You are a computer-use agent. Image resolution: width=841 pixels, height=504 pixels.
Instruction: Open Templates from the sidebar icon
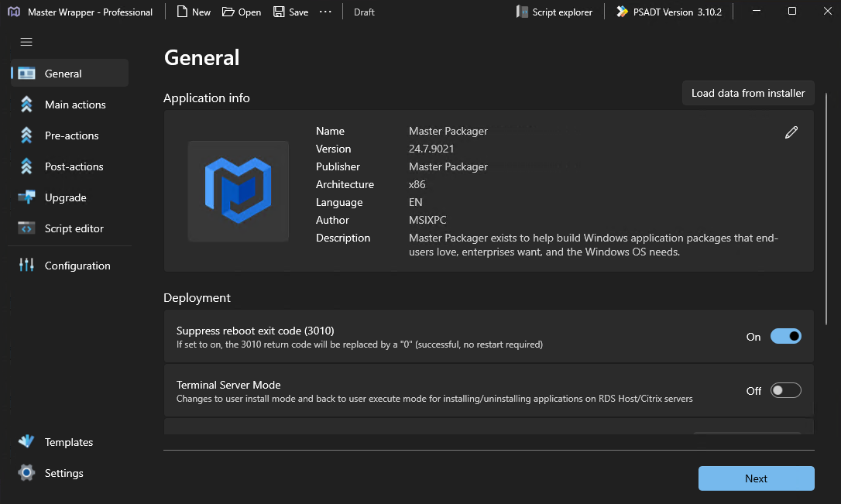pos(27,442)
